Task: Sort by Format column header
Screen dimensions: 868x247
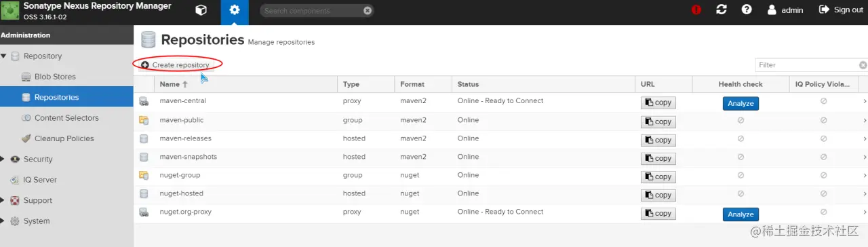Action: point(423,84)
